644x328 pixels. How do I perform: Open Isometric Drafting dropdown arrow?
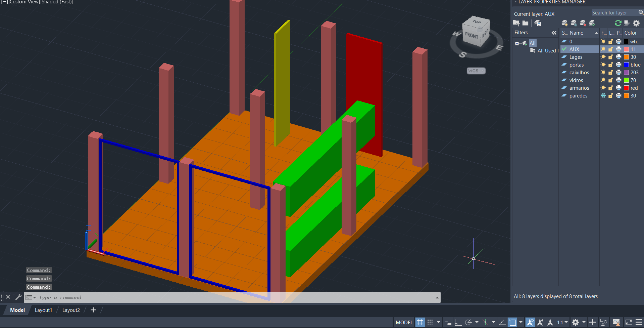(x=494, y=322)
